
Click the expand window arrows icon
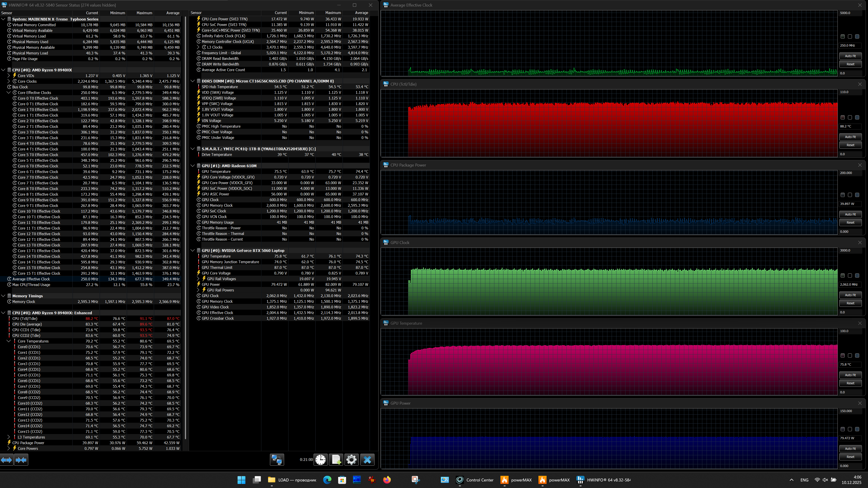7,460
